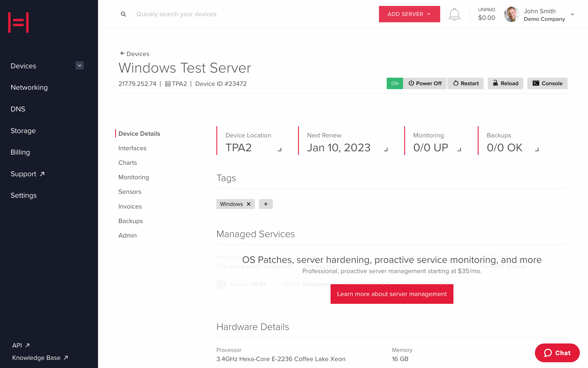Open the Knowledge Base link
The image size is (588, 368).
coord(40,358)
